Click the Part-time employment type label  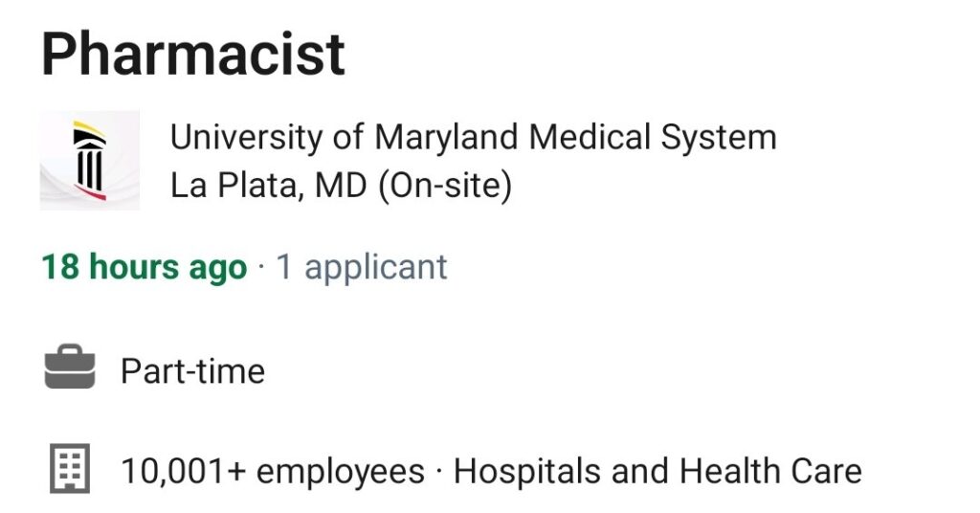[x=192, y=371]
